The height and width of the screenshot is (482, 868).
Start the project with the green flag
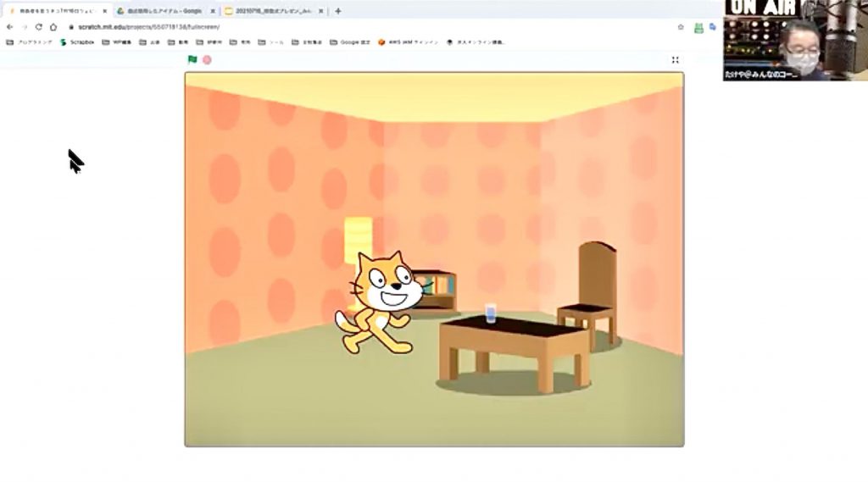(x=192, y=60)
